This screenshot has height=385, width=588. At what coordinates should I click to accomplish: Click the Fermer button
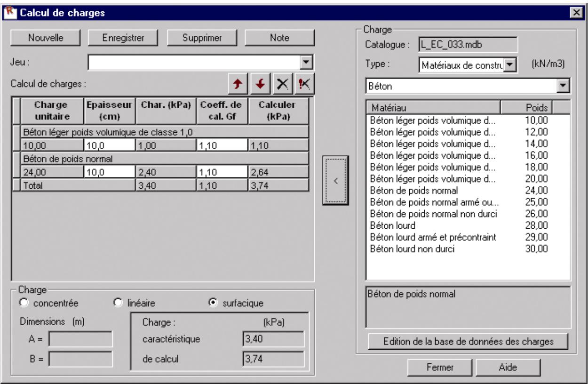coord(439,368)
